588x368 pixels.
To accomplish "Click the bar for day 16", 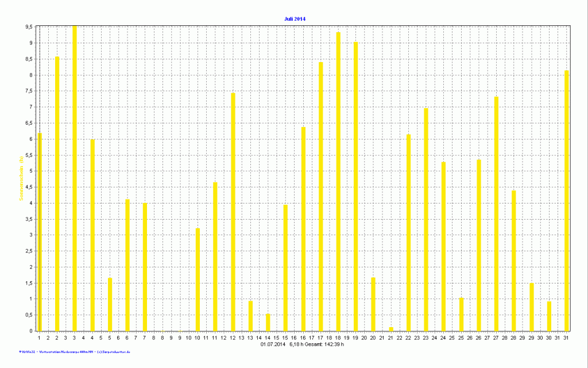I will point(303,229).
